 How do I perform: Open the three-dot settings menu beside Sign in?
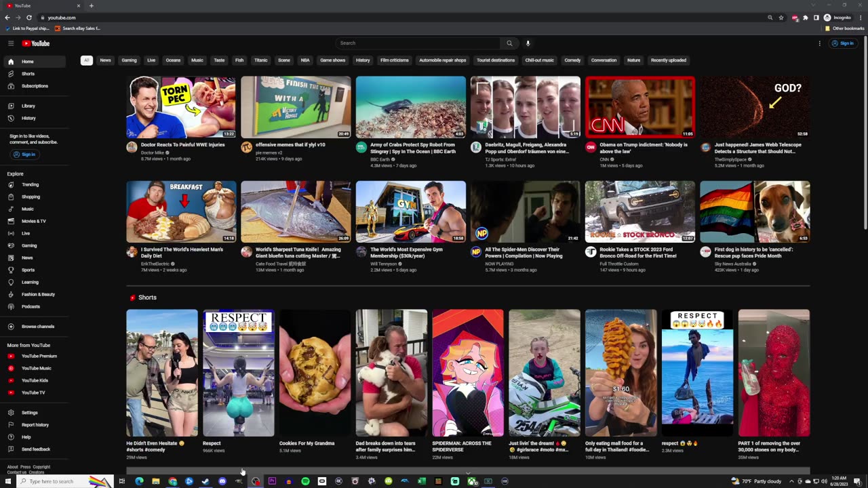click(x=819, y=43)
